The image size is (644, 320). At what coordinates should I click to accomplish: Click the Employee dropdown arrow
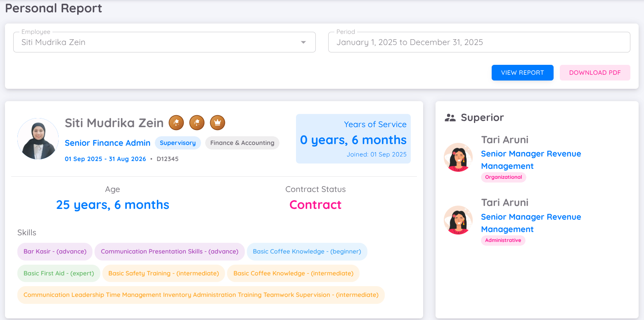tap(303, 42)
